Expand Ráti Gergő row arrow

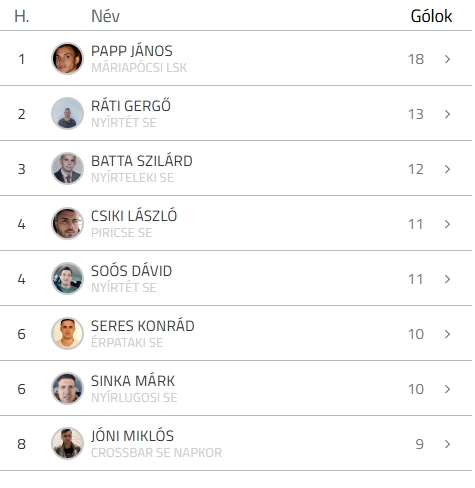447,114
